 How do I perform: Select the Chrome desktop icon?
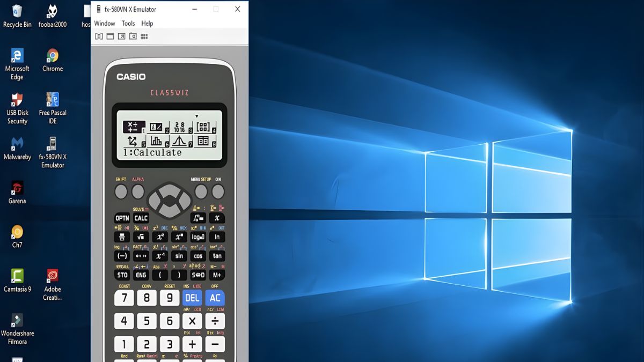pyautogui.click(x=53, y=60)
